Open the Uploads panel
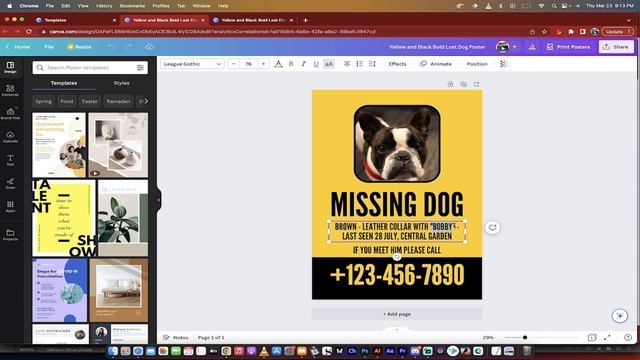640x360 pixels. pos(10,137)
